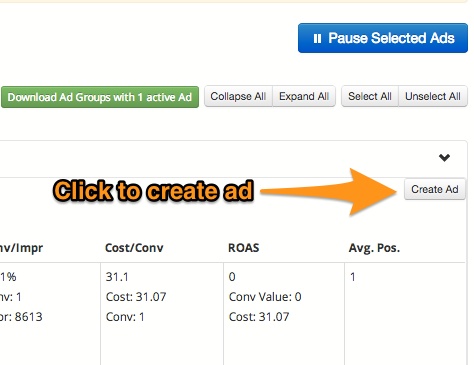Viewport: 474px width, 365px height.
Task: Sort by the Avg. Pos. column header
Action: pyautogui.click(x=374, y=248)
